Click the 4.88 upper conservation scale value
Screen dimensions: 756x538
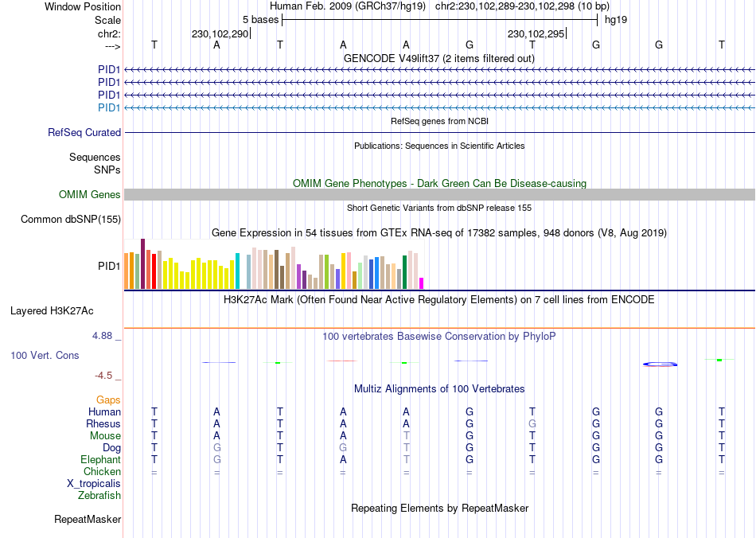click(102, 336)
